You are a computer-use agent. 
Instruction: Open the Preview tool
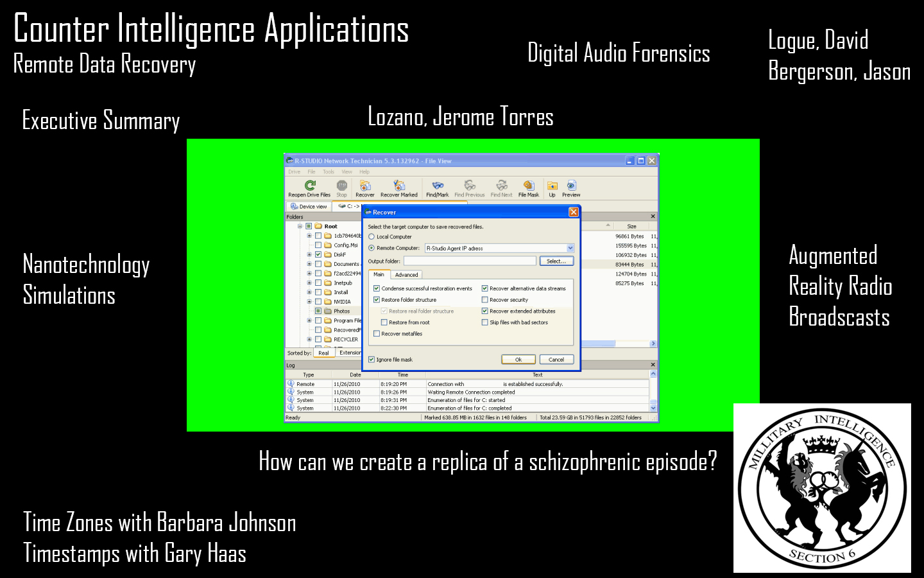(571, 186)
